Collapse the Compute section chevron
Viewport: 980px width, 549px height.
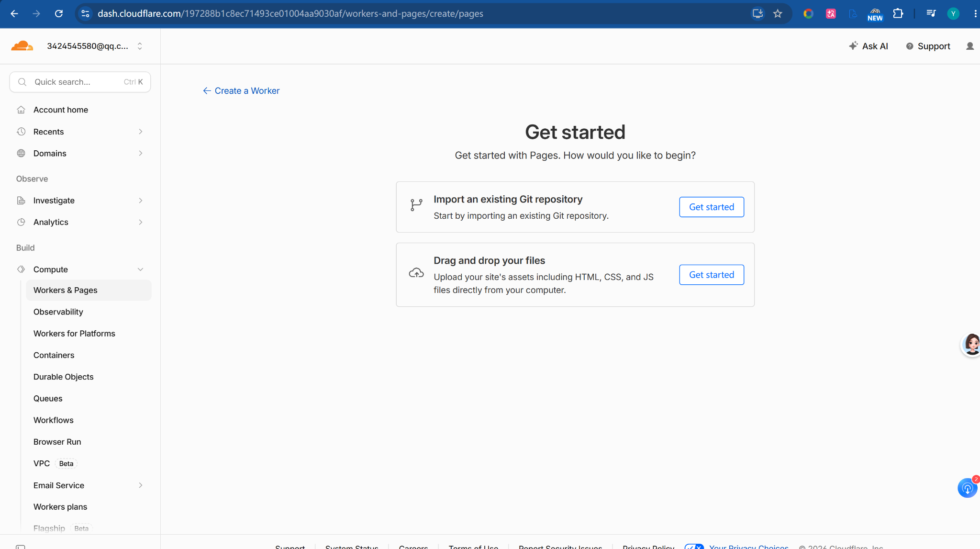coord(141,269)
